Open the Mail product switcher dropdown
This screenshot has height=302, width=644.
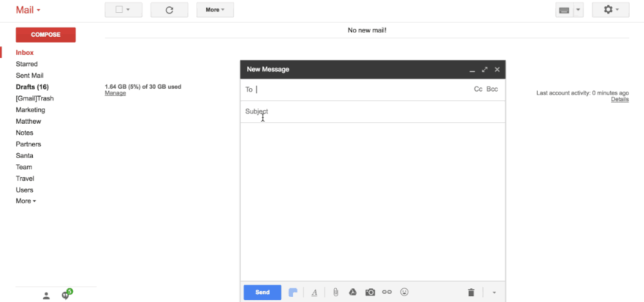(x=28, y=10)
